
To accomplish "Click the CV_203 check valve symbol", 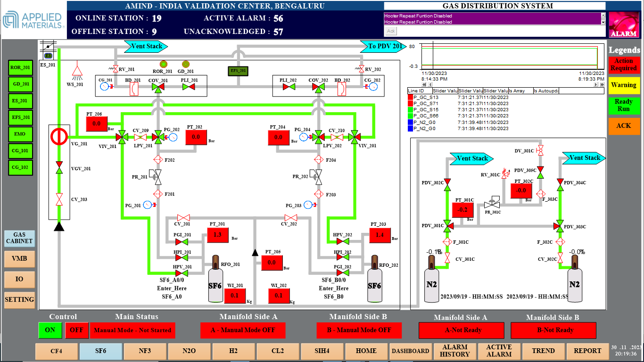I will point(59,199).
